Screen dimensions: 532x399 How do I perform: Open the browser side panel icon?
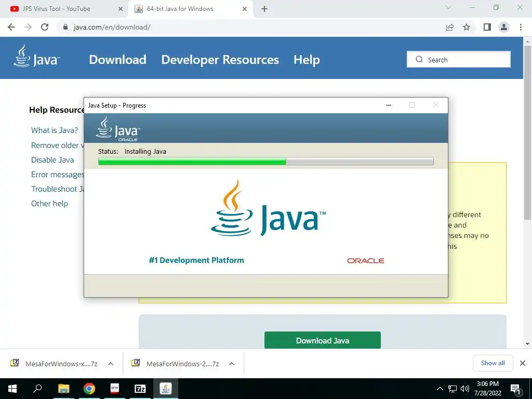coord(487,27)
